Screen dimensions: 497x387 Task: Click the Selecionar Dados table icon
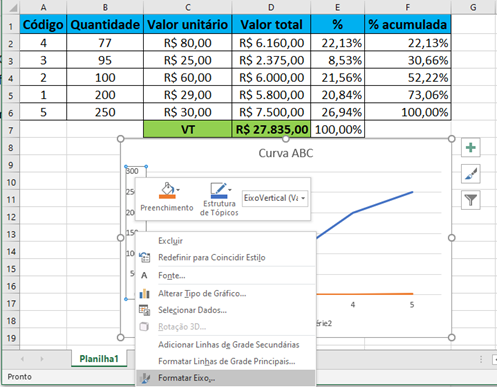click(x=144, y=310)
